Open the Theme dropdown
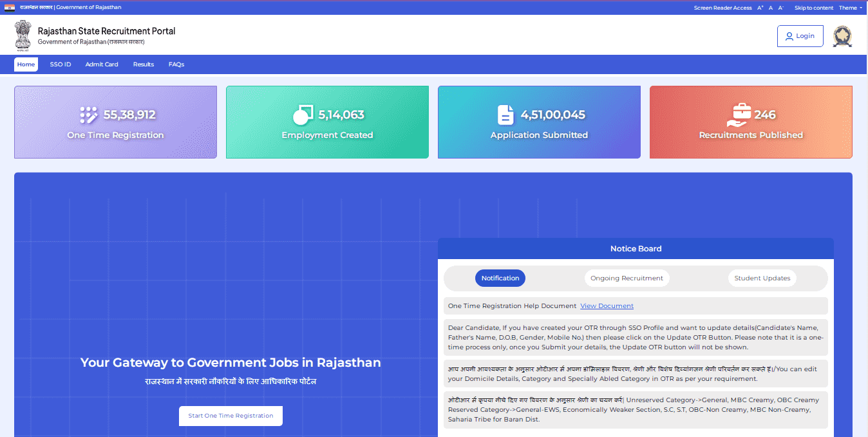The image size is (868, 437). click(850, 8)
